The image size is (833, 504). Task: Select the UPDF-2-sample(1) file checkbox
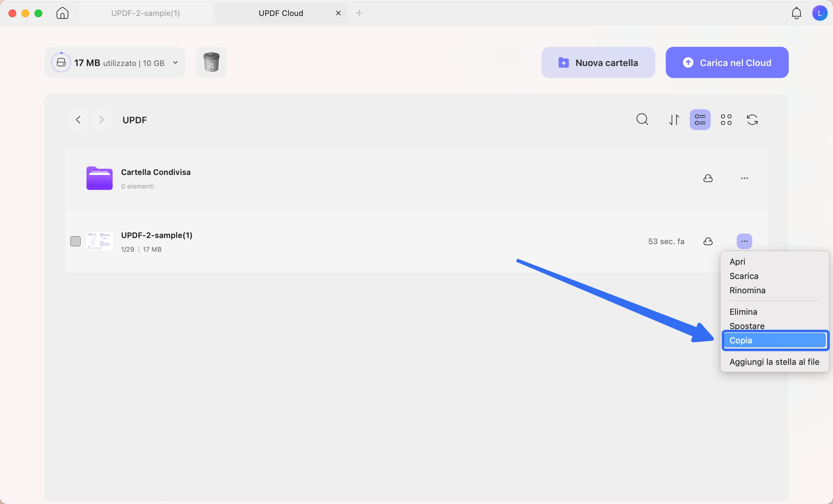[x=75, y=242]
